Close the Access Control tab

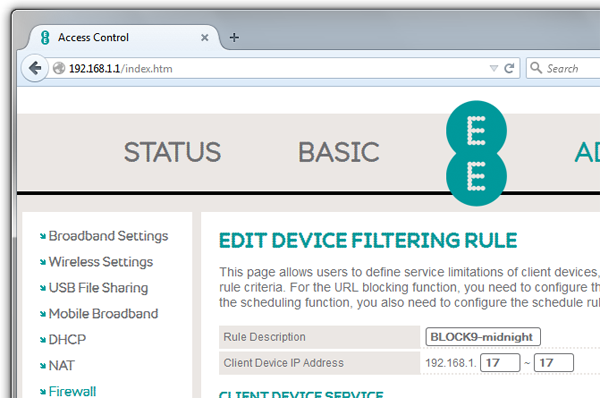point(205,38)
